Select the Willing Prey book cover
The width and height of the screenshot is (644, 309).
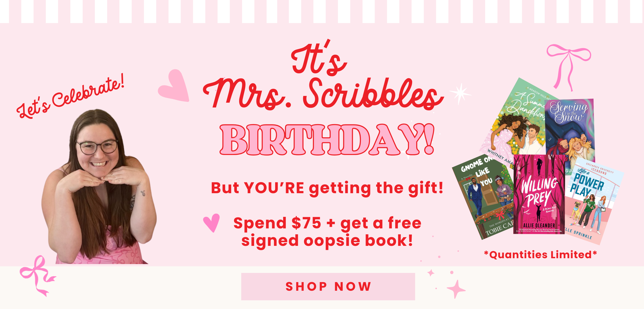[x=539, y=194]
